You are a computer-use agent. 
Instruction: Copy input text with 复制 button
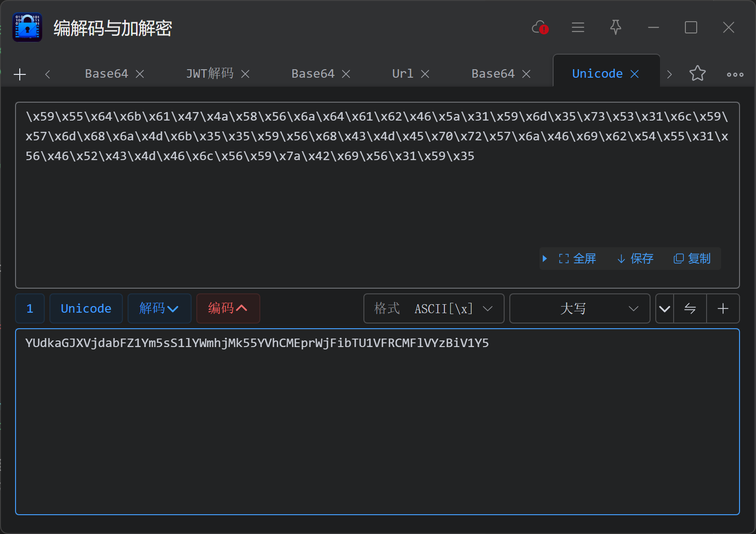click(692, 259)
